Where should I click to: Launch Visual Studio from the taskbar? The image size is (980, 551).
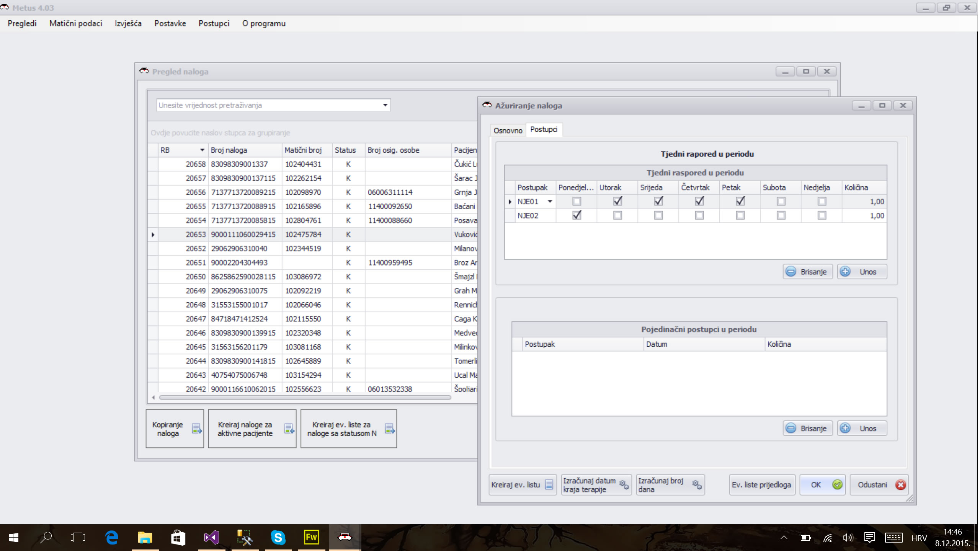coord(212,538)
